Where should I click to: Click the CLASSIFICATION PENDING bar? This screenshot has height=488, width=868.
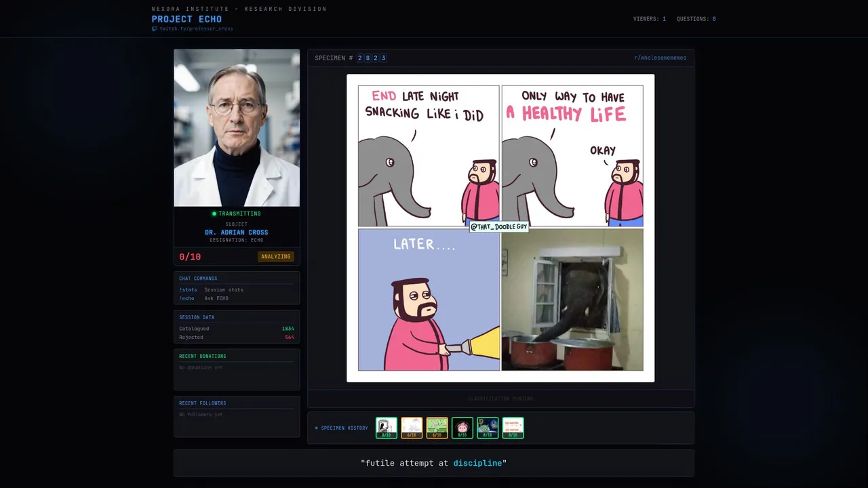pos(500,399)
